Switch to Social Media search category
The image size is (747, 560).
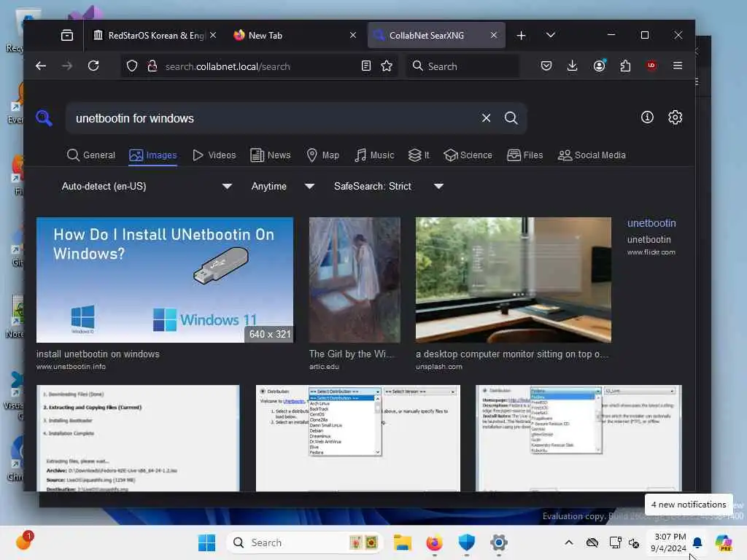(x=592, y=155)
